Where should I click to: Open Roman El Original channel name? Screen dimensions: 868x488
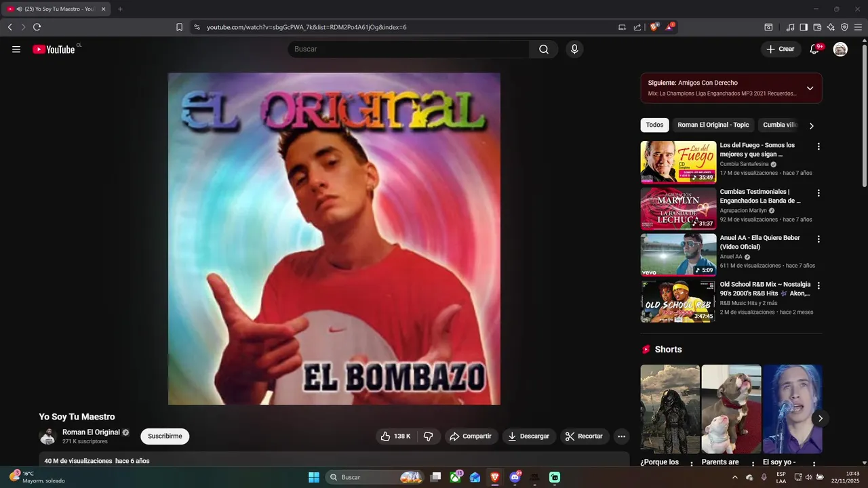tap(91, 432)
